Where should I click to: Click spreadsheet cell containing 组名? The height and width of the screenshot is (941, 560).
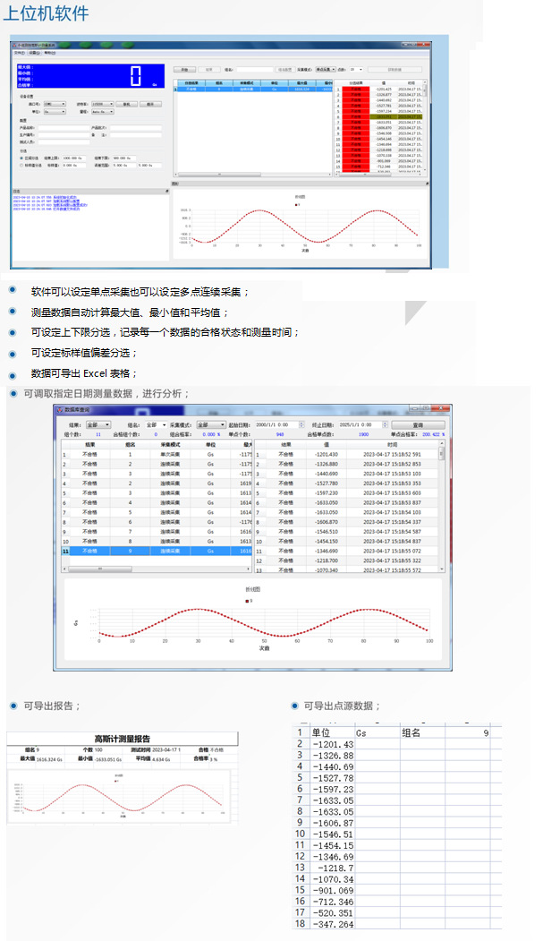click(423, 732)
